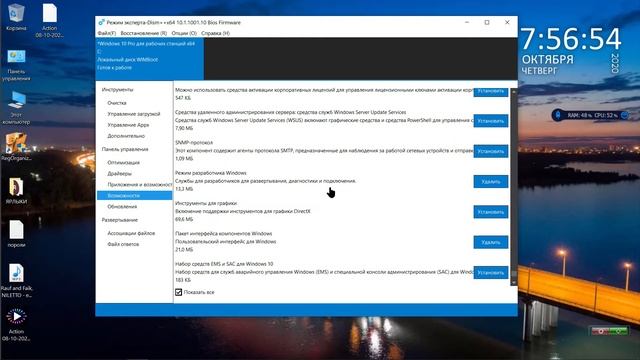Open the Панель управления desktop shortcut
The image size is (640, 360).
(16, 64)
